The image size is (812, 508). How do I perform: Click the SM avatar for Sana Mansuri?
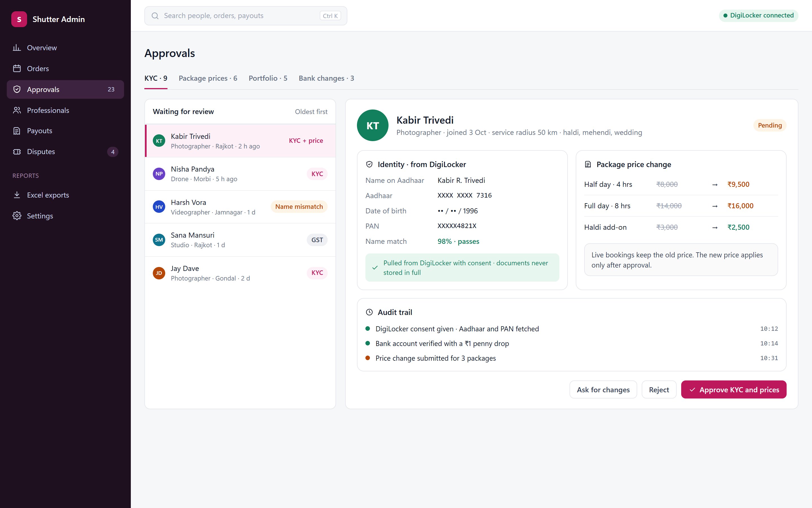pos(159,240)
